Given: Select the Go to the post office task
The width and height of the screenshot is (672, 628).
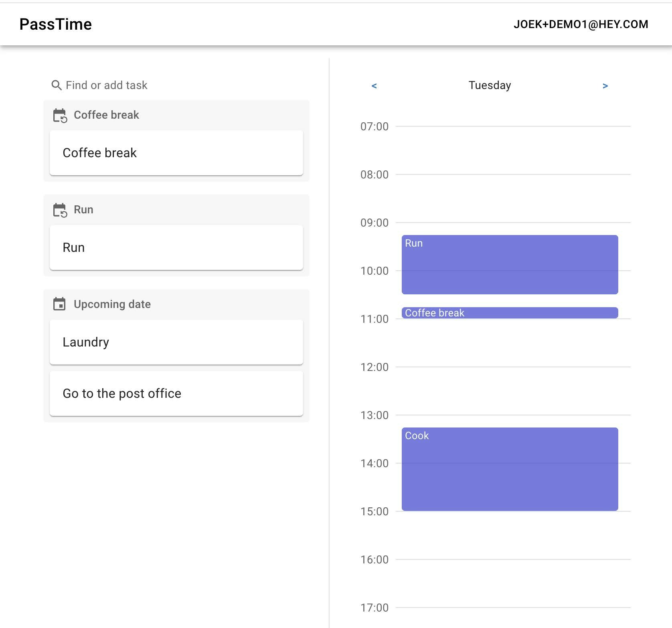Looking at the screenshot, I should coord(176,393).
